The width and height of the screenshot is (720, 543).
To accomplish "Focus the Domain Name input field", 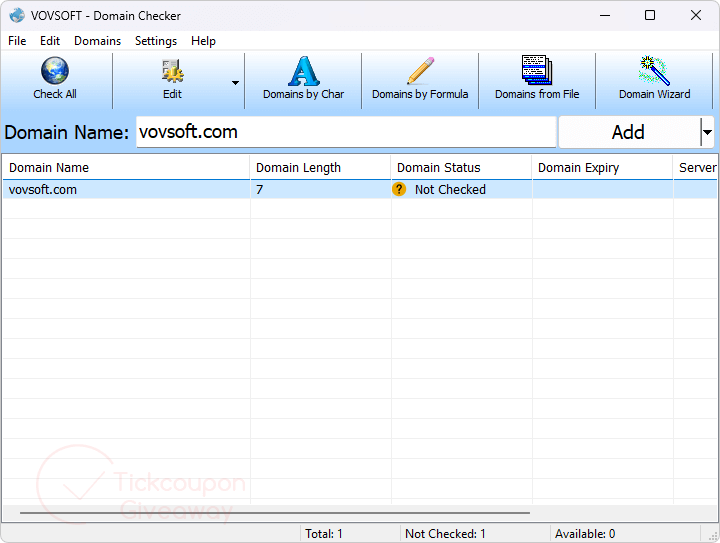I will [x=346, y=132].
